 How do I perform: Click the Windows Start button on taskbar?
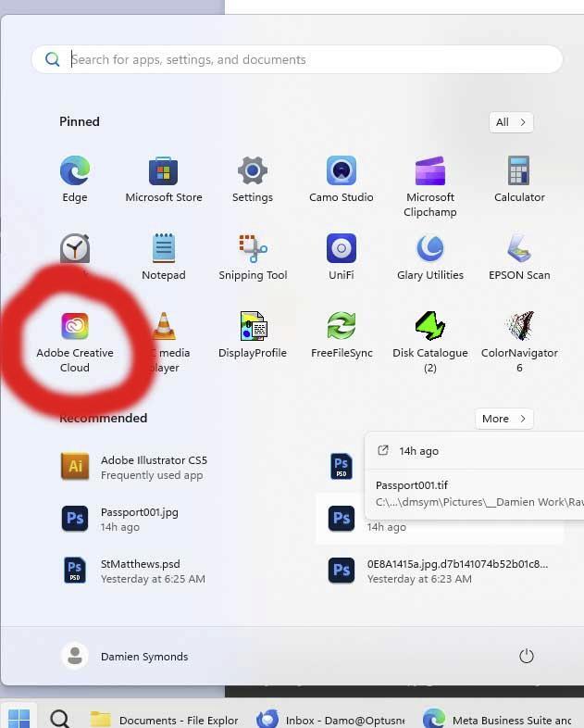(19, 718)
